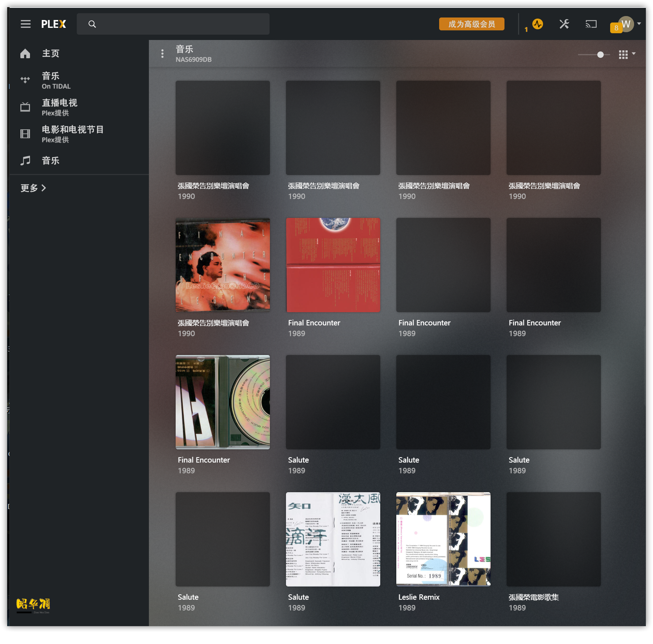This screenshot has width=653, height=644.
Task: Click the 成为高级会员 premium button
Action: [x=471, y=24]
